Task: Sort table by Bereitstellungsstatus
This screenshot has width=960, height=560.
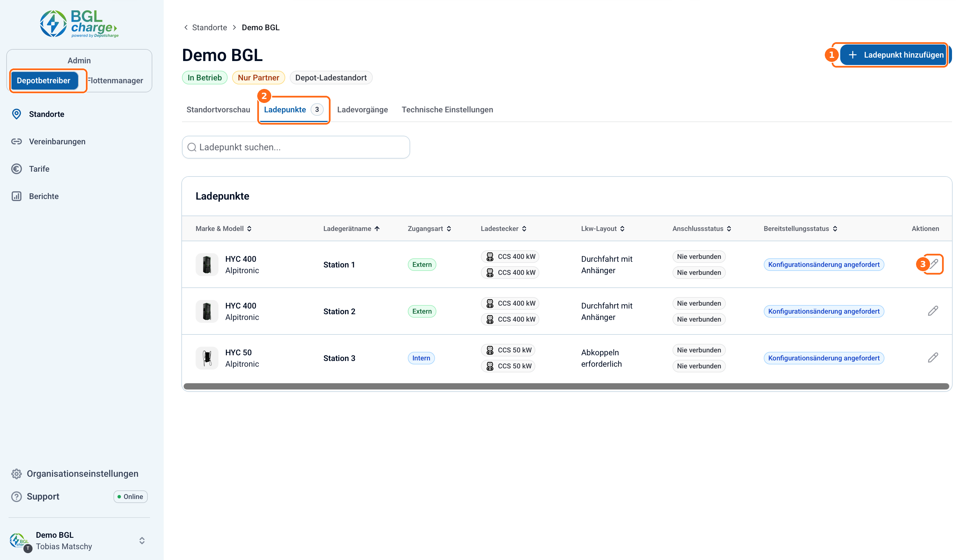Action: (x=800, y=229)
